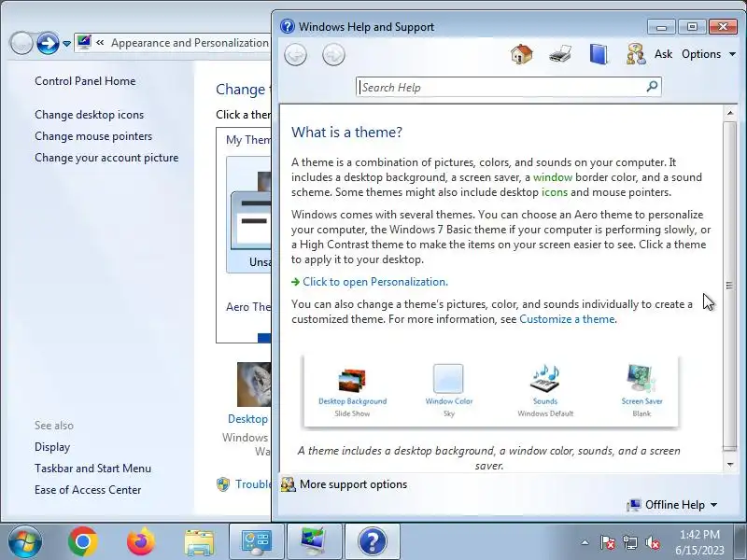Open muted volume tray icon

click(x=652, y=542)
